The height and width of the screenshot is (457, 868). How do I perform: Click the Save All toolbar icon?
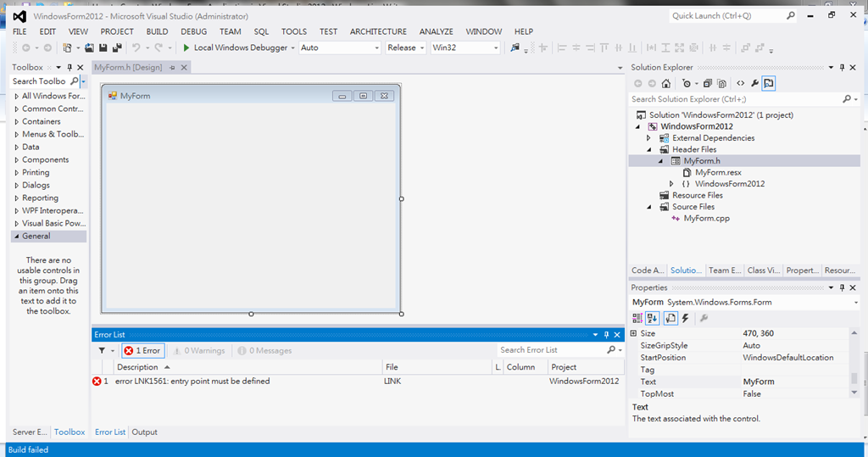coord(117,48)
